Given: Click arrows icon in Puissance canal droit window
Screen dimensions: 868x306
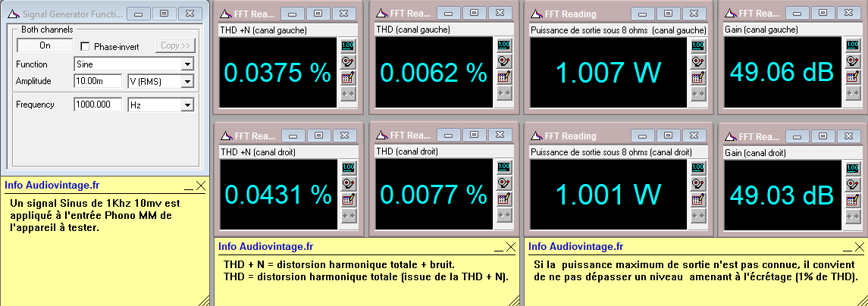Looking at the screenshot, I should pyautogui.click(x=697, y=215).
